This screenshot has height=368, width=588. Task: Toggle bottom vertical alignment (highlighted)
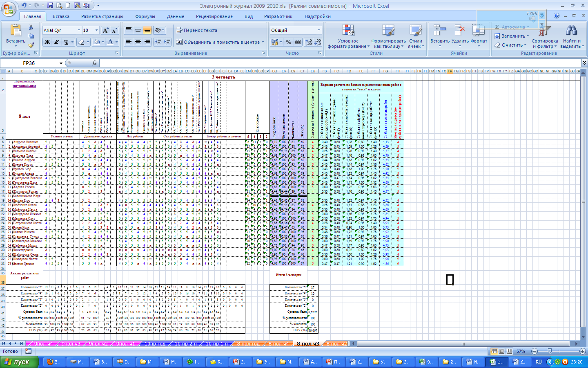point(147,30)
